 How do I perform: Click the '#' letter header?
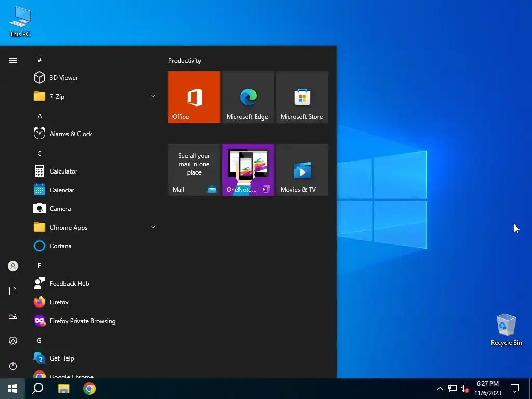tap(39, 60)
